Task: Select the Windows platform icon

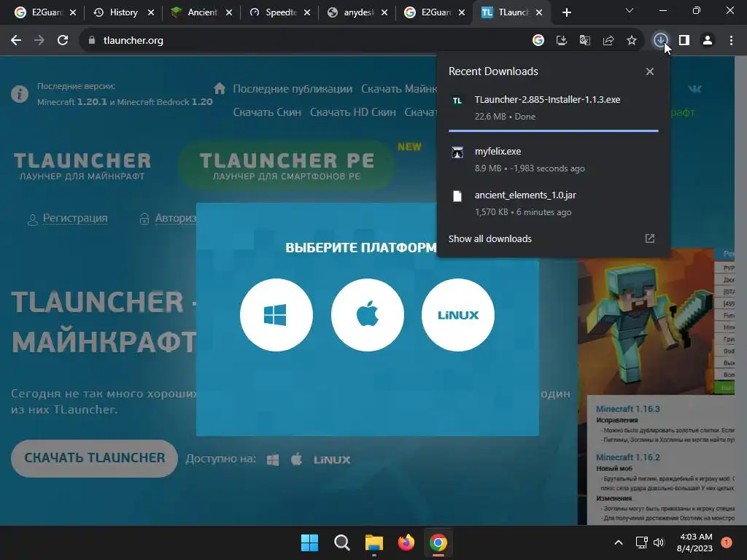Action: (276, 315)
